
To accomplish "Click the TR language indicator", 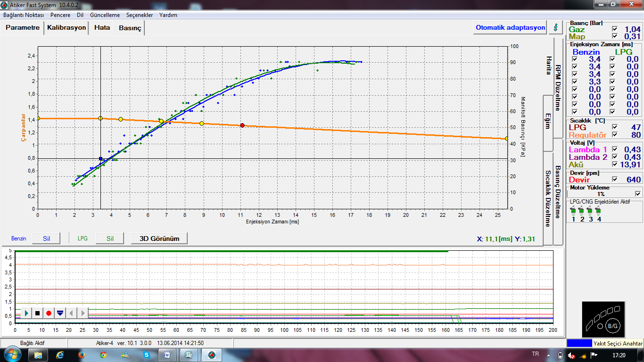I will pos(535,354).
